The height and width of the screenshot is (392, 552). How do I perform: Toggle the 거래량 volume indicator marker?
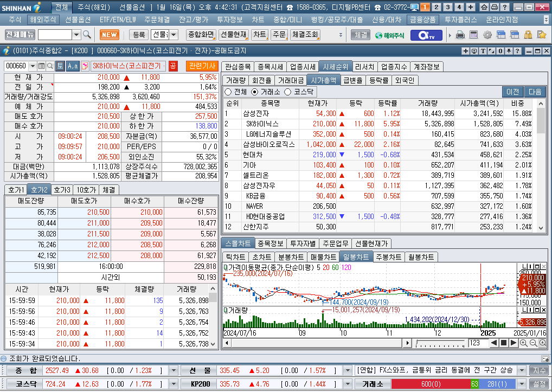point(226,310)
